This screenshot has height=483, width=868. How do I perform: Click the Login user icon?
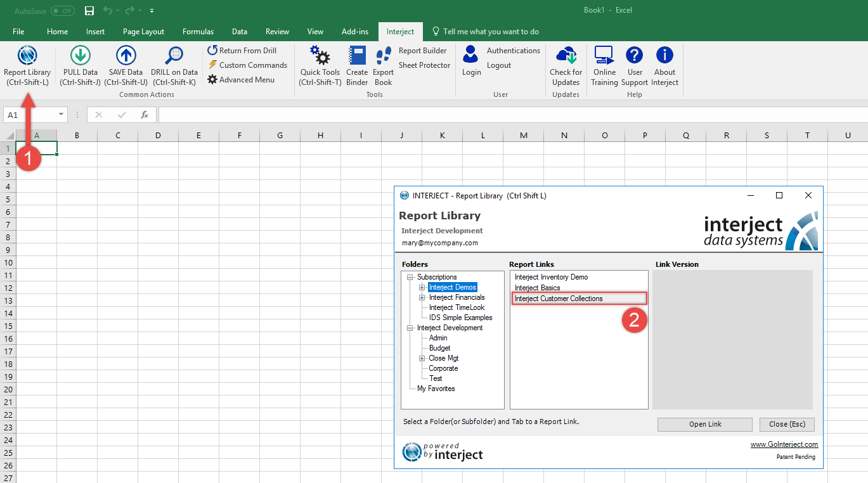click(x=470, y=55)
